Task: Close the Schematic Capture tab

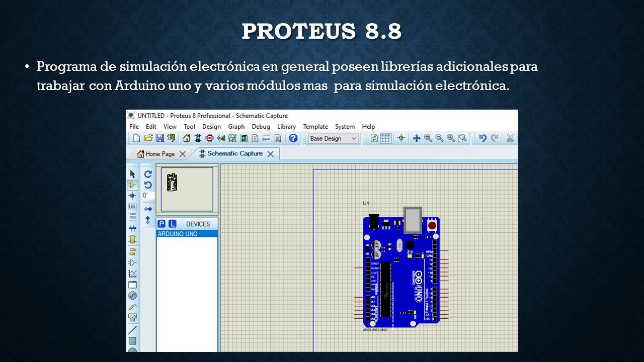Action: coord(270,154)
